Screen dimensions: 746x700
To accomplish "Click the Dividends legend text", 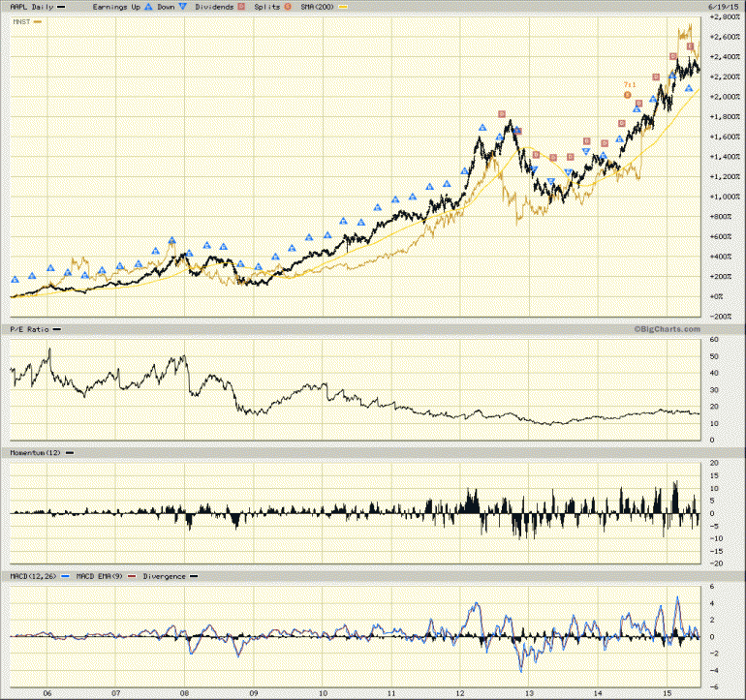I will [214, 7].
